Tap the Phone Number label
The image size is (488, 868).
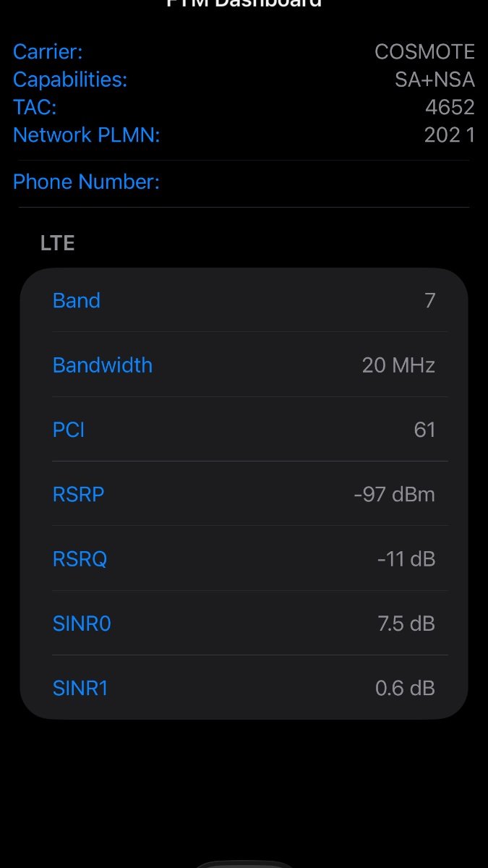point(86,182)
